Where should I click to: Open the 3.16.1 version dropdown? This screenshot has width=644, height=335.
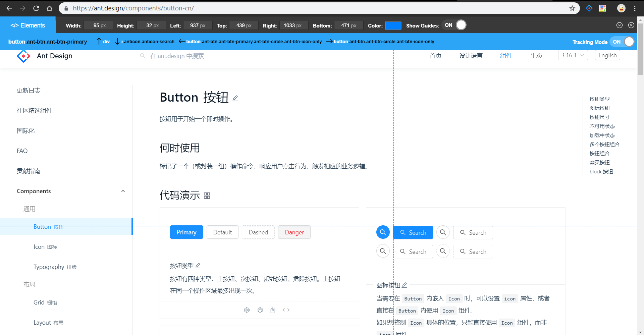tap(573, 55)
